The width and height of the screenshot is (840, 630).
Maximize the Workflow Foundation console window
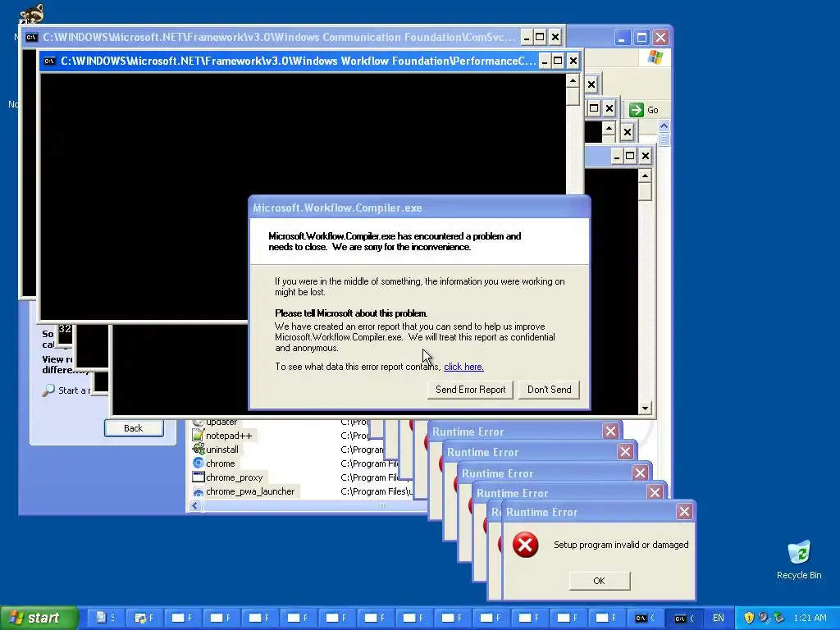click(558, 61)
